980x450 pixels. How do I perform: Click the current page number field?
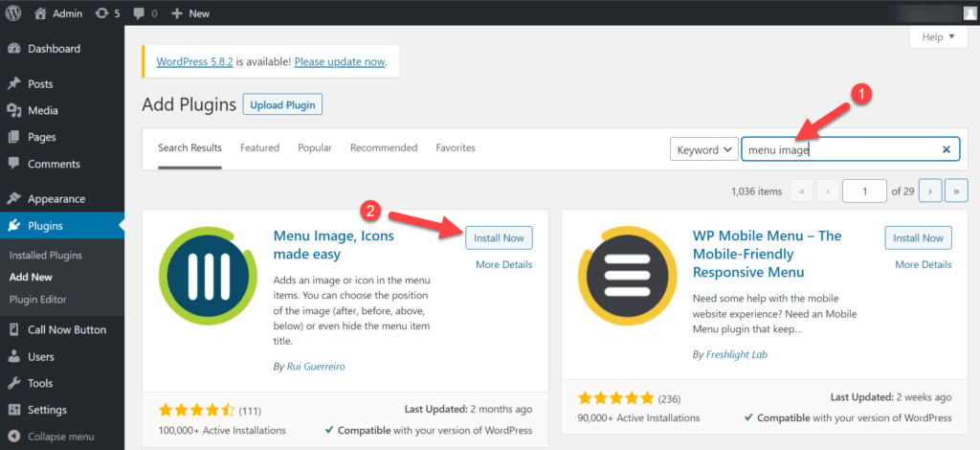[x=864, y=191]
